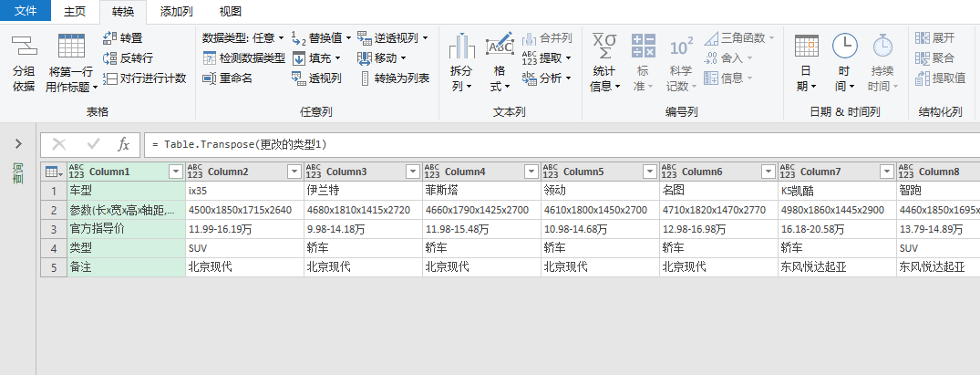Screen dimensions: 980x375
Task: Open the Format (格式) text tool
Action: (x=500, y=63)
